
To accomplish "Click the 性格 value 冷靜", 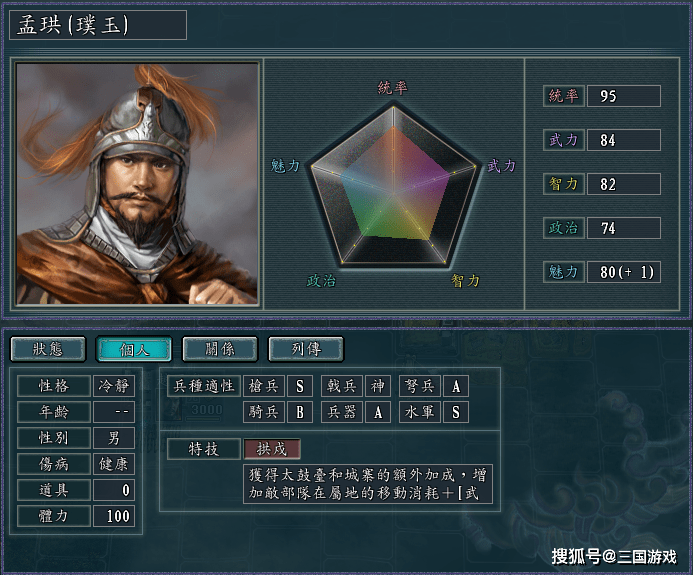I will click(113, 386).
